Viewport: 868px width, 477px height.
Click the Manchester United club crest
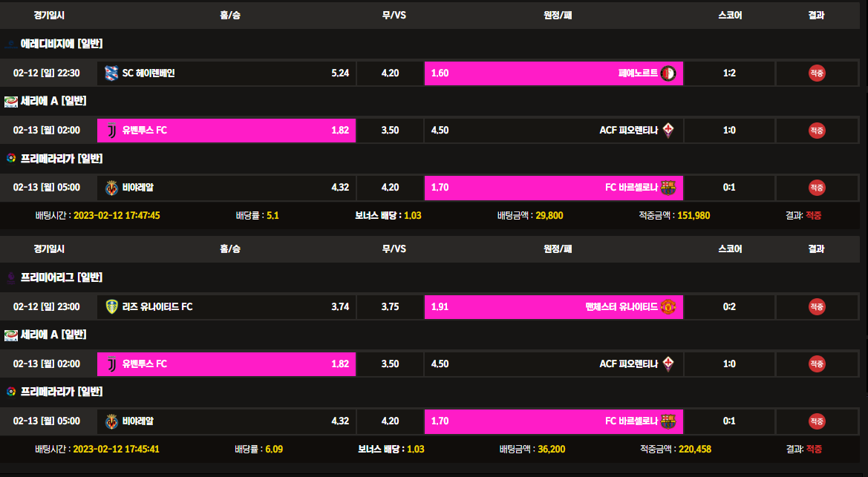coord(668,306)
